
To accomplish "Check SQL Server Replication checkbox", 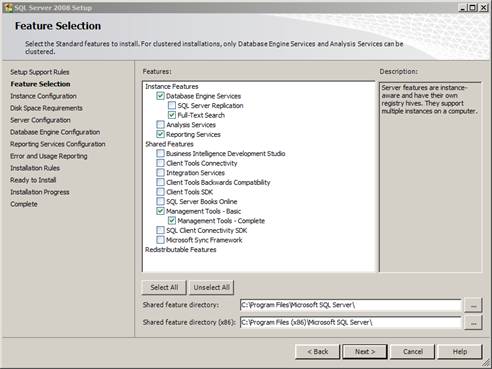I will pos(172,106).
